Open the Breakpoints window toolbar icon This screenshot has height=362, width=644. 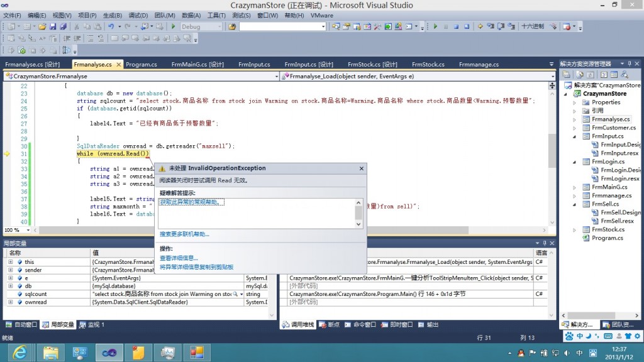coord(567,26)
